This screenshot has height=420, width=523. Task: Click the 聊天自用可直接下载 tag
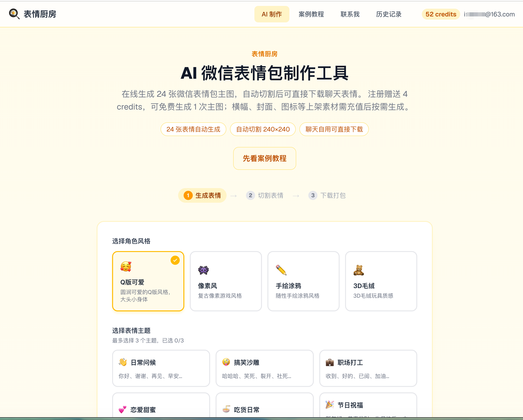pyautogui.click(x=334, y=129)
